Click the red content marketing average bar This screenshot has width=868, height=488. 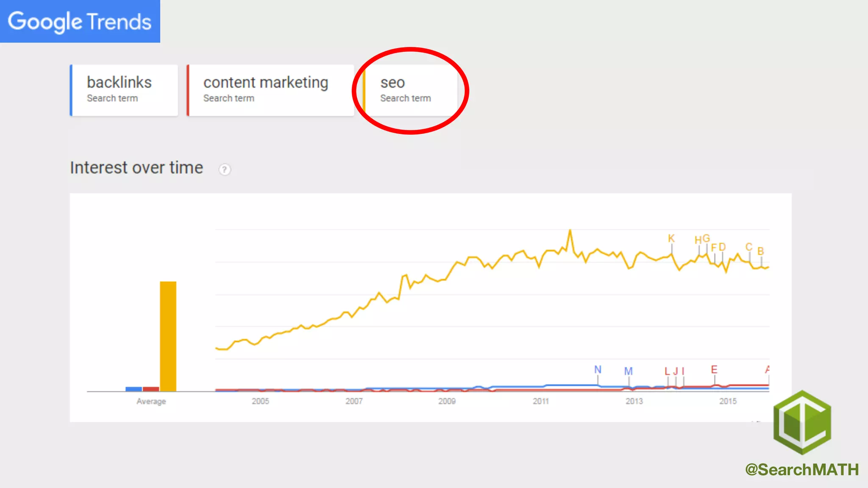[151, 389]
